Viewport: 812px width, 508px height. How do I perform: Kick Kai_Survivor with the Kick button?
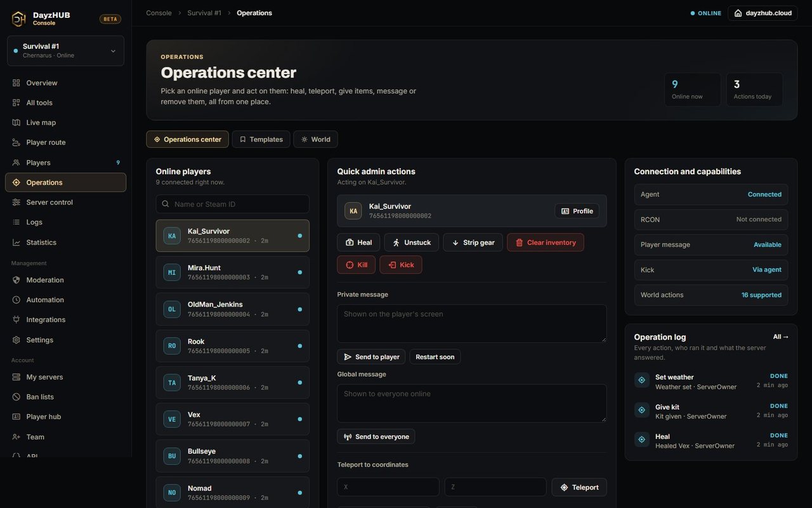click(x=401, y=265)
